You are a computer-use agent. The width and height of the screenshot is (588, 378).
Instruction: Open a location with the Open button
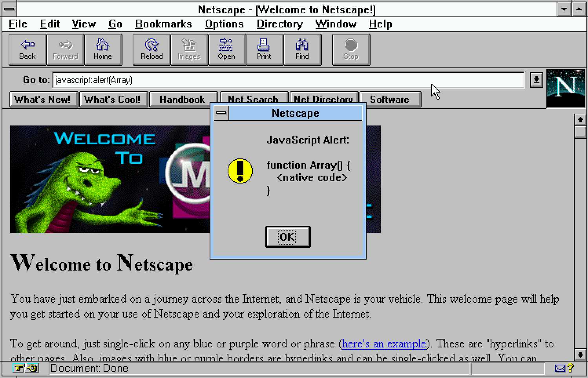tap(227, 50)
